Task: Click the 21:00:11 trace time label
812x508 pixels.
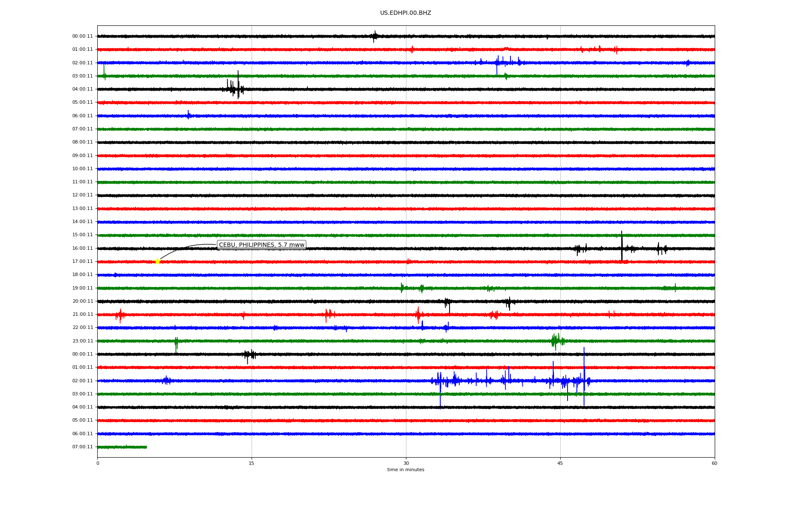Action: coord(82,315)
